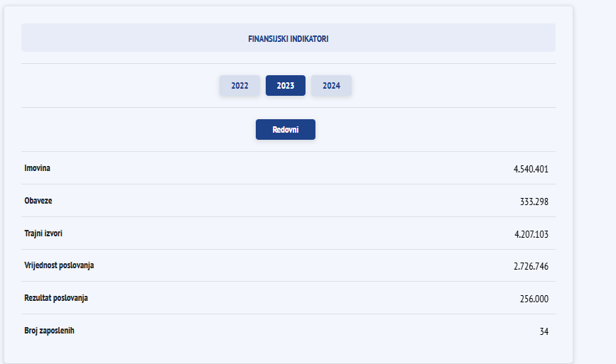Click the Obaveze value 333.298
Viewport: 616px width, 364px height.
click(534, 202)
